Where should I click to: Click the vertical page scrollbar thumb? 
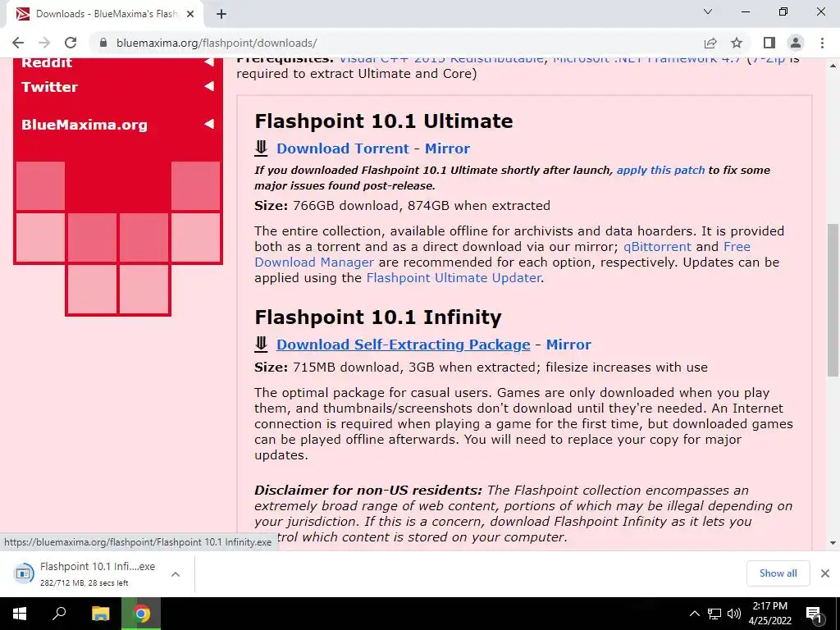[x=833, y=300]
